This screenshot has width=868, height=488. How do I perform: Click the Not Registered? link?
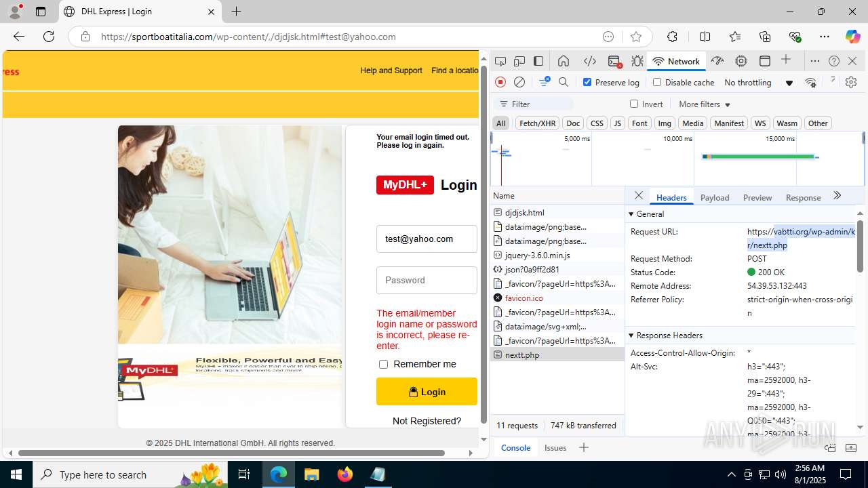427,421
